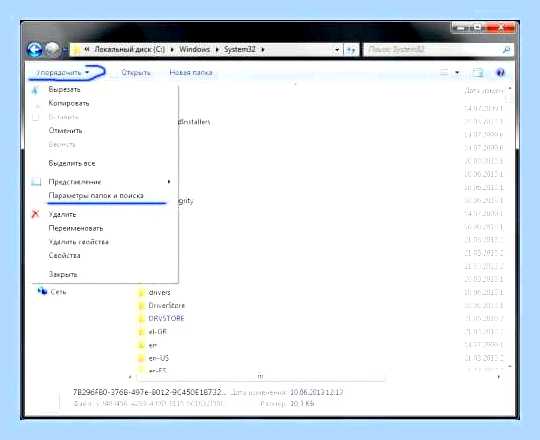Open the address bar history dropdown

337,50
